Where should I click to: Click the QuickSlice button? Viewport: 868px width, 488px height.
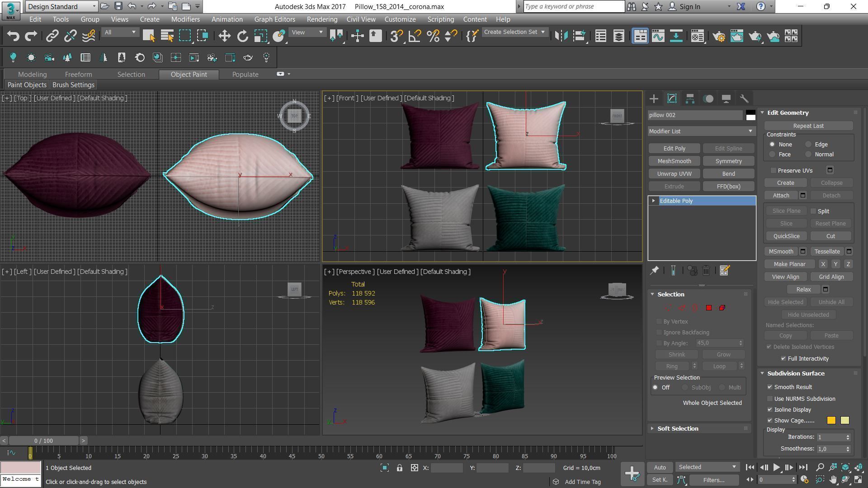[x=786, y=236]
